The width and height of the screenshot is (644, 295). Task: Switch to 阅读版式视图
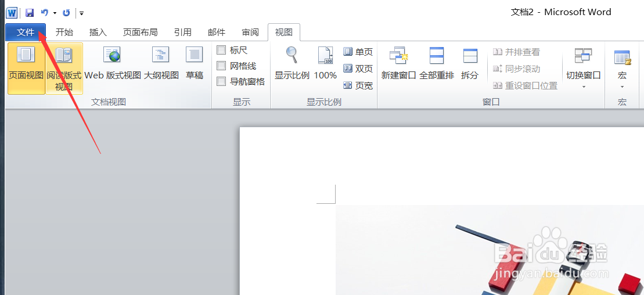pos(64,68)
